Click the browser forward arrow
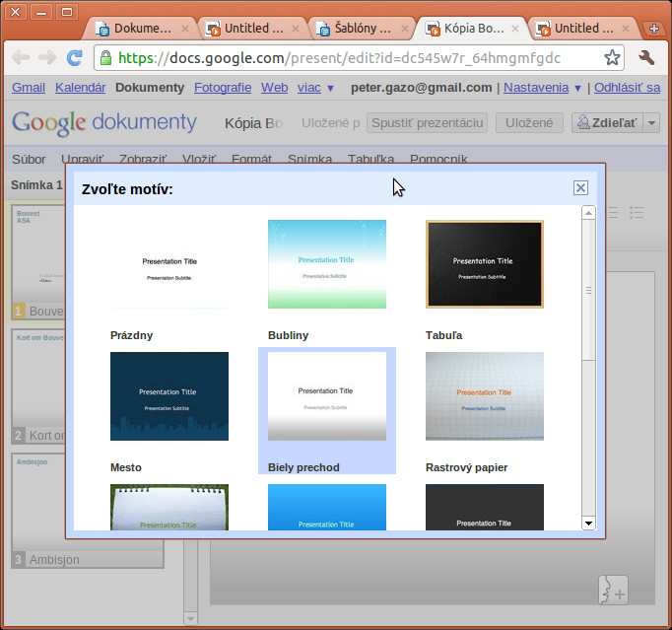This screenshot has height=630, width=672. click(x=47, y=57)
